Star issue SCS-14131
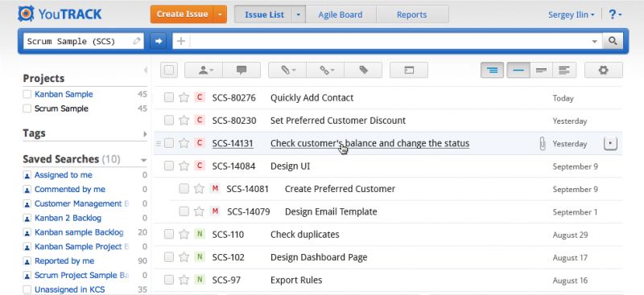Image resolution: width=644 pixels, height=295 pixels. [x=184, y=143]
